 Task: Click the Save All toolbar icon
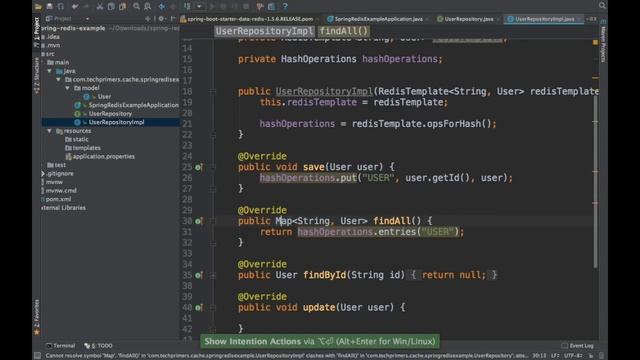[49, 6]
